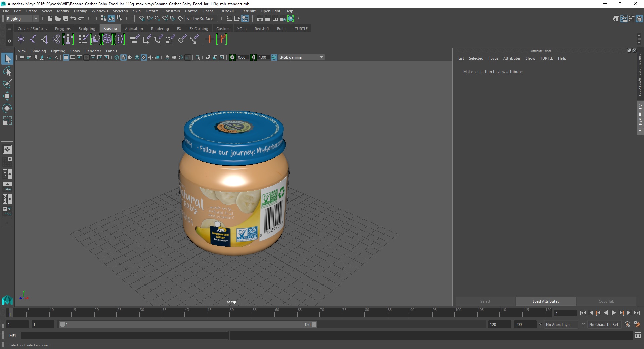Activate the Rotate tool in toolbox
Viewport: 644px width, 349px height.
coord(7,108)
